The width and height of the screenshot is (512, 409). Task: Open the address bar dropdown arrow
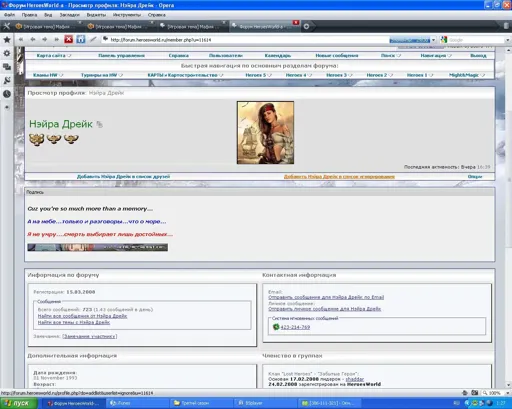[x=433, y=40]
